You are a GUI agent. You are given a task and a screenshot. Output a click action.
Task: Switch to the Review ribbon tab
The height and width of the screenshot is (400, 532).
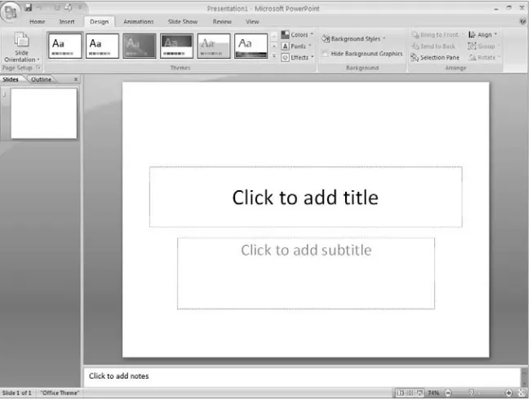click(222, 22)
